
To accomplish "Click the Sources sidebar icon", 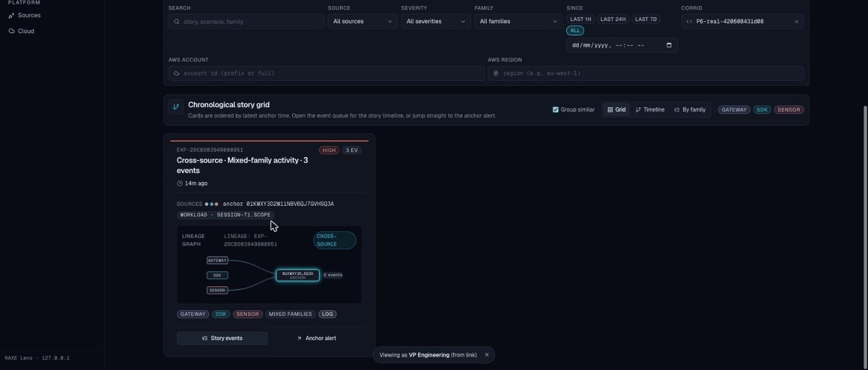I will pyautogui.click(x=12, y=15).
